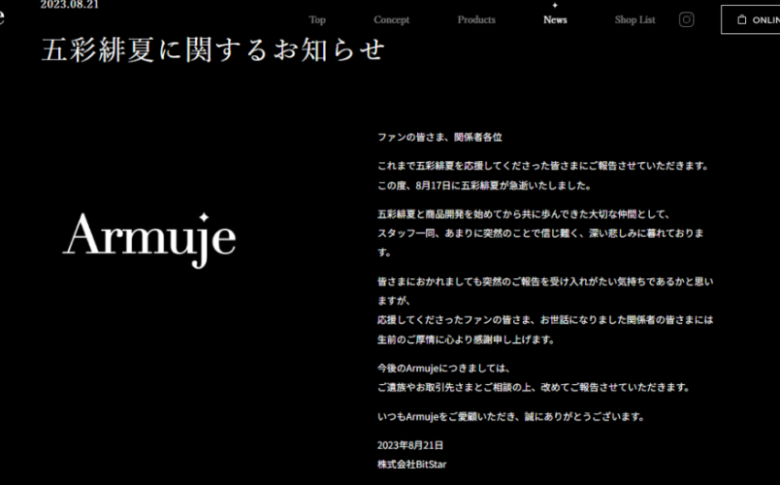Image resolution: width=780 pixels, height=485 pixels.
Task: Click the line starting スタッフ一同、あまりに突然
Action: (540, 233)
